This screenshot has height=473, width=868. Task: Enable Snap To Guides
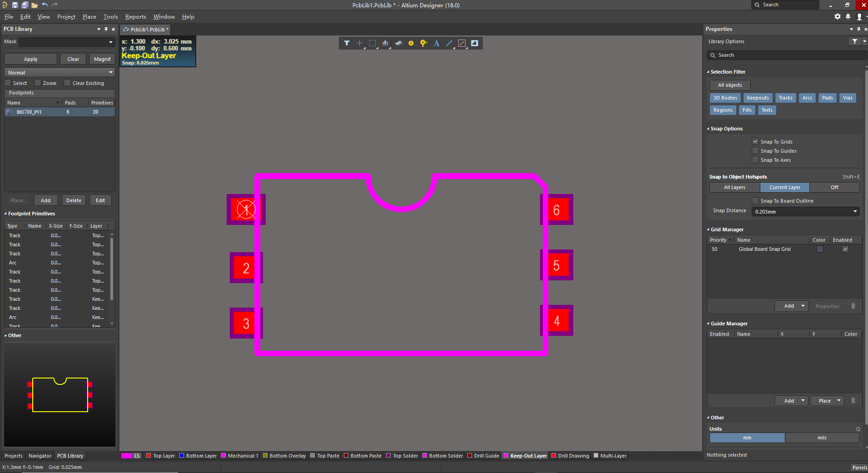coord(755,150)
